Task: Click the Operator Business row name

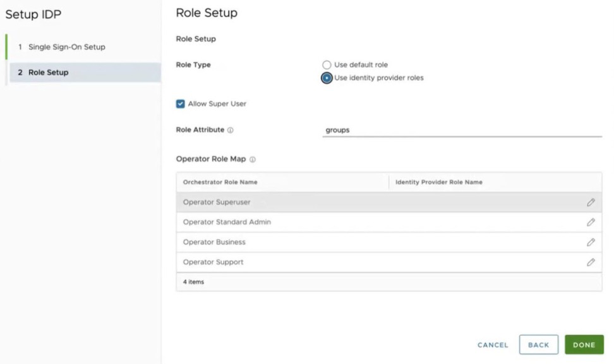Action: tap(214, 242)
